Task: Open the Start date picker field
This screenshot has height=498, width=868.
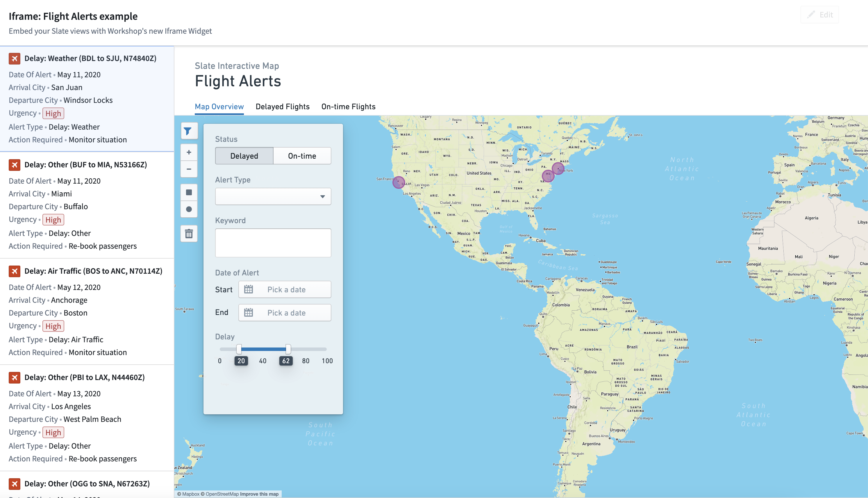Action: 285,289
